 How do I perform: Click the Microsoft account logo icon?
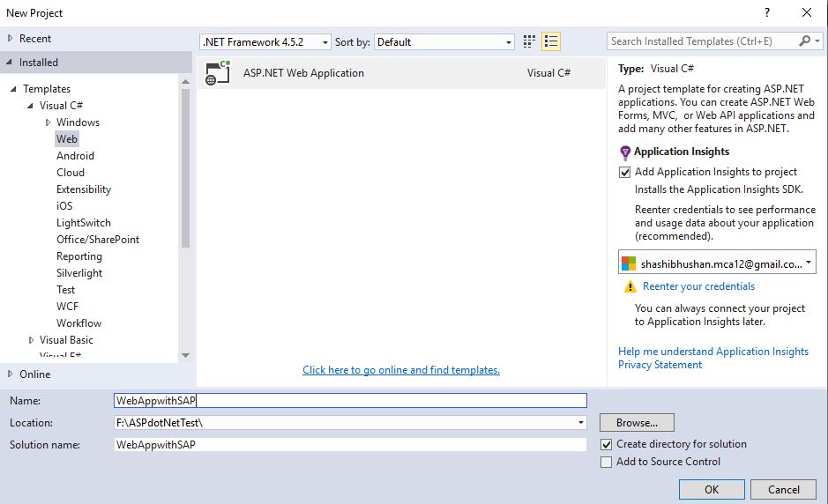tap(629, 263)
